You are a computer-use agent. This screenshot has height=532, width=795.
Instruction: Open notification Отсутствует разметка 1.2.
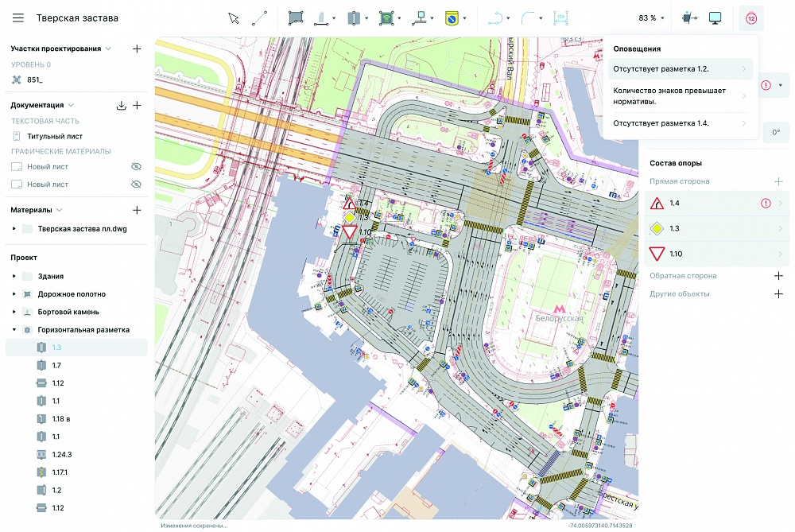680,69
